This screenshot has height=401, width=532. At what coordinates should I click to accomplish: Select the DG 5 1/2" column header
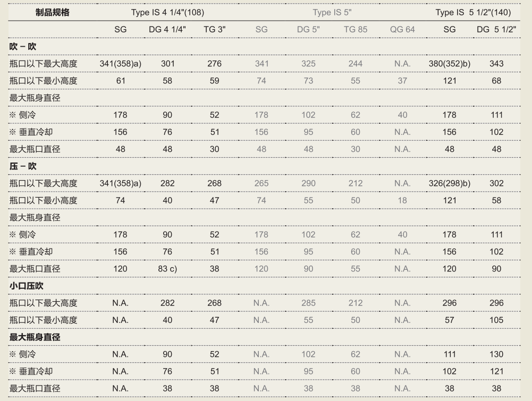click(496, 30)
